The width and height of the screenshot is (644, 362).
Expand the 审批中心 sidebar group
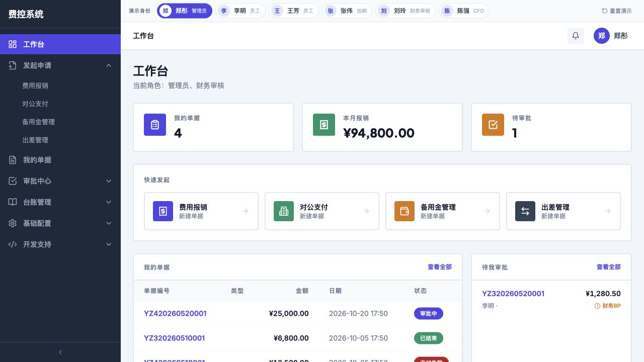tap(60, 181)
